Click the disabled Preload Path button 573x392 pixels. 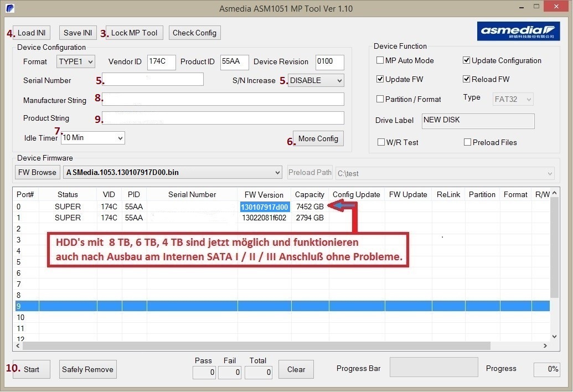310,172
